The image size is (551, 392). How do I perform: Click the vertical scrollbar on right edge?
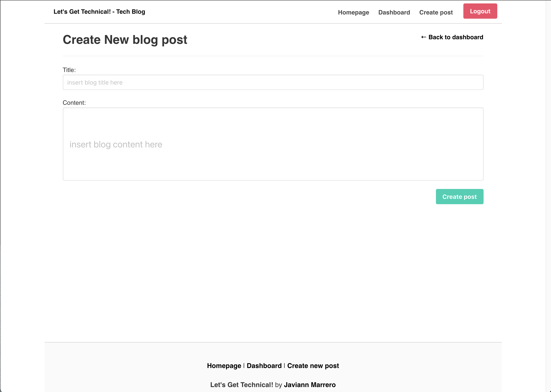pyautogui.click(x=548, y=193)
